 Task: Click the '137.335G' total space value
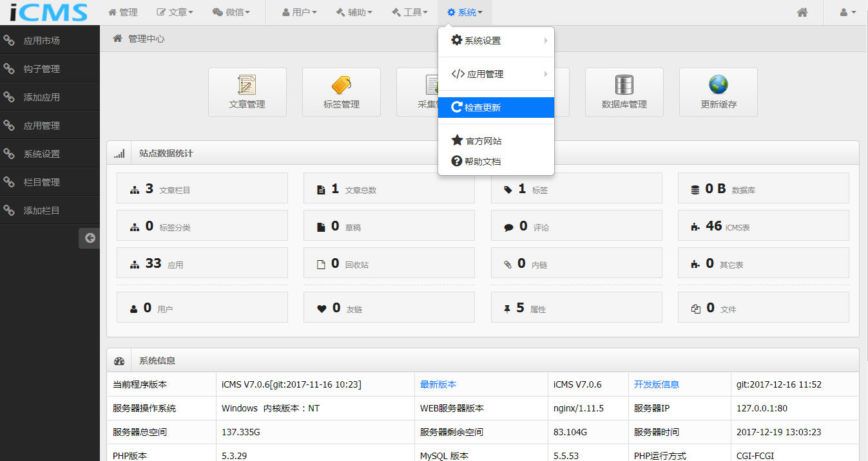point(241,432)
